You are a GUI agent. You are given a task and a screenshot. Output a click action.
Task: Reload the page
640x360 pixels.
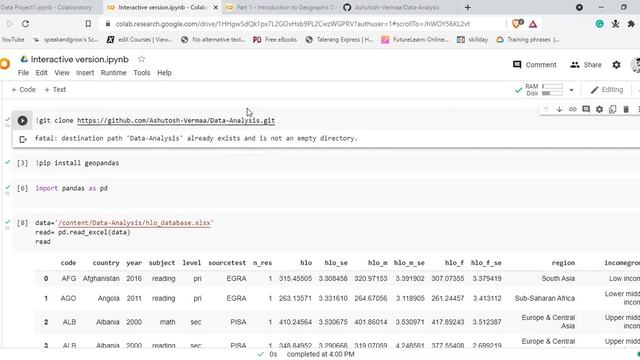(25, 24)
